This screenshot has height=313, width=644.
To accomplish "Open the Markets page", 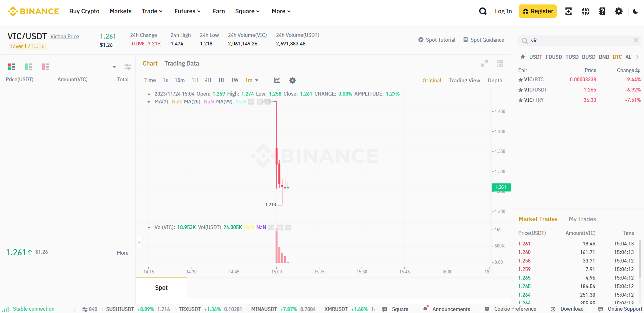I will [120, 11].
